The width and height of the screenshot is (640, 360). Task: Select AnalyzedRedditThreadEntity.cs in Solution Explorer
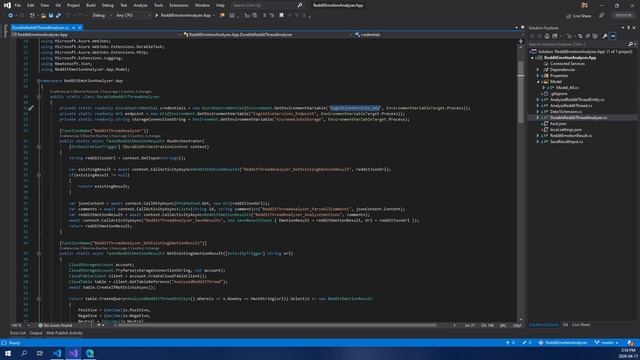click(x=577, y=100)
